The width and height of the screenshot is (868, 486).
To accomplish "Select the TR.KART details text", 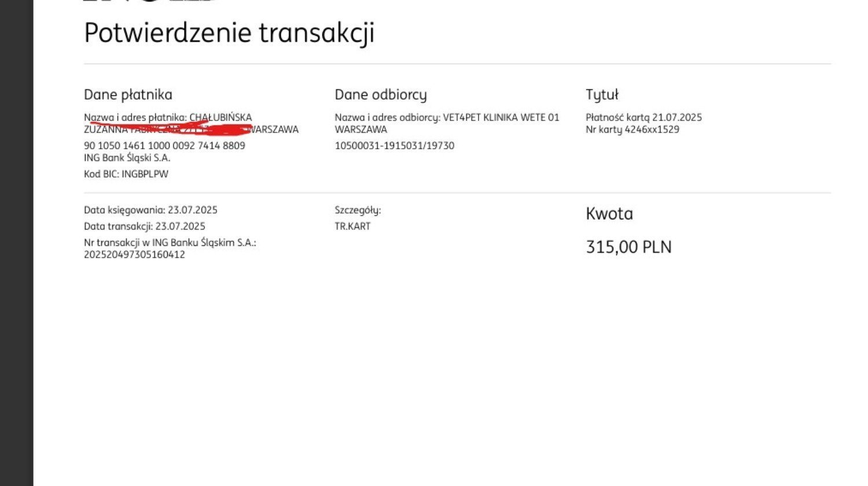I will click(x=352, y=226).
